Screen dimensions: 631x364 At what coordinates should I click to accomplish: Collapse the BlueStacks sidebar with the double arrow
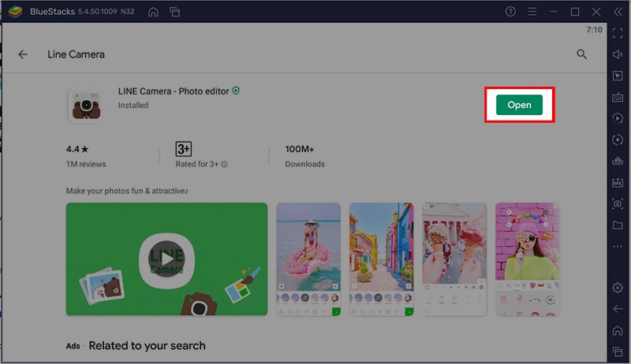point(618,12)
